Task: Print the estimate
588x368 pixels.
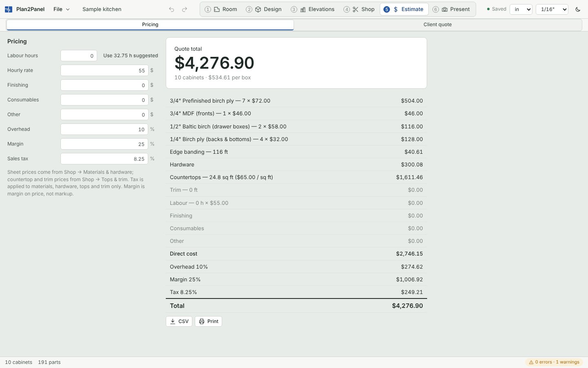Action: (x=208, y=321)
